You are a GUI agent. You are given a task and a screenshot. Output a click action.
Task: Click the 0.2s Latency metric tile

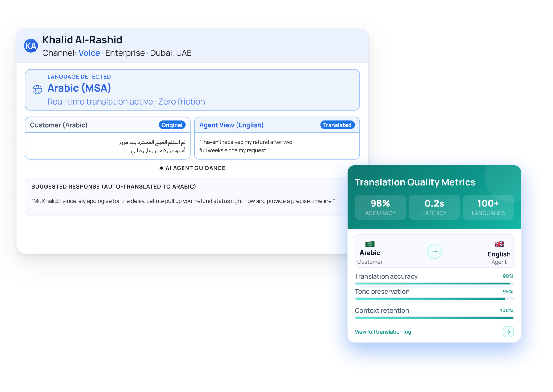pos(434,207)
